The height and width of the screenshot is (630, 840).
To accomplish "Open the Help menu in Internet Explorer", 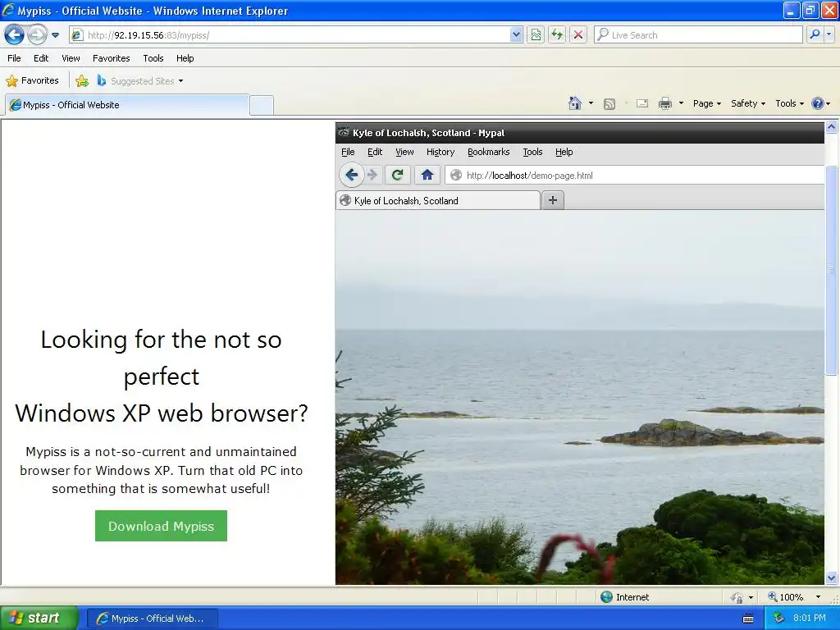I will point(185,58).
